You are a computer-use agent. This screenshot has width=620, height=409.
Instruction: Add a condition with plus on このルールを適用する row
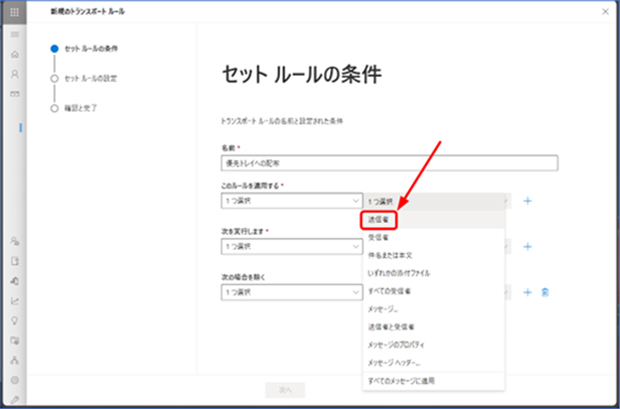tap(527, 201)
